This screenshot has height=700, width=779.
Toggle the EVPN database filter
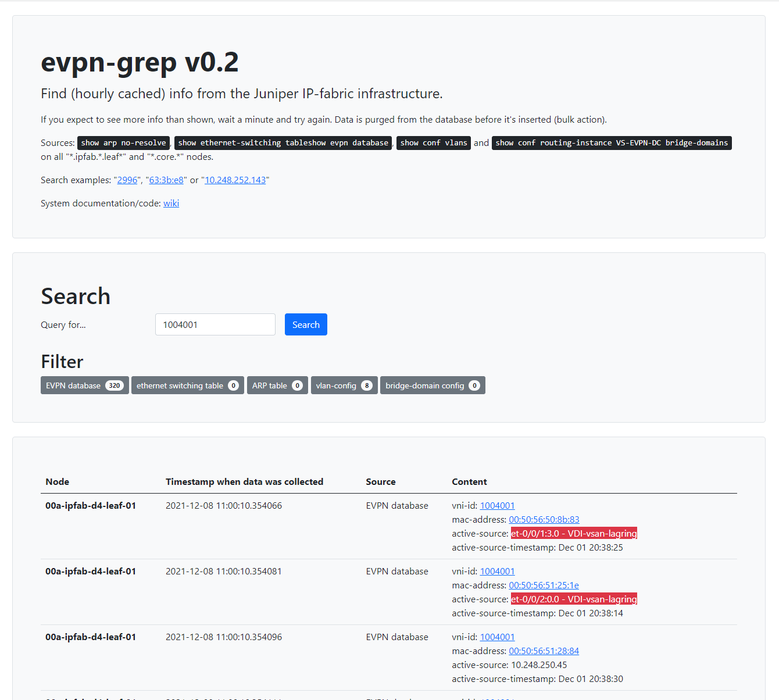pyautogui.click(x=85, y=385)
